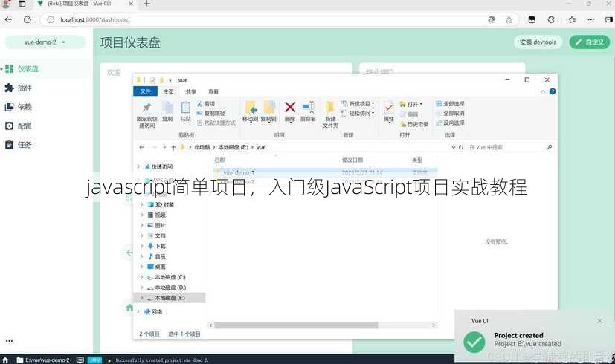Image resolution: width=615 pixels, height=364 pixels.
Task: Select 仪表盘 dashboard in Vue UI sidebar
Action: coord(46,69)
